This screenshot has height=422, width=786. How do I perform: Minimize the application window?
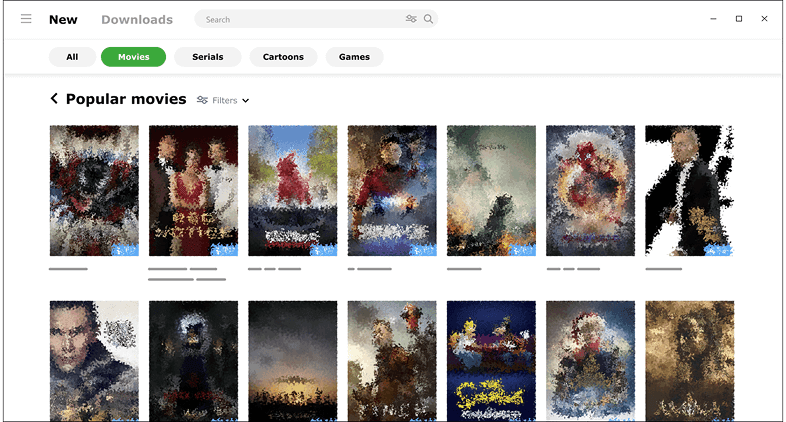point(713,19)
